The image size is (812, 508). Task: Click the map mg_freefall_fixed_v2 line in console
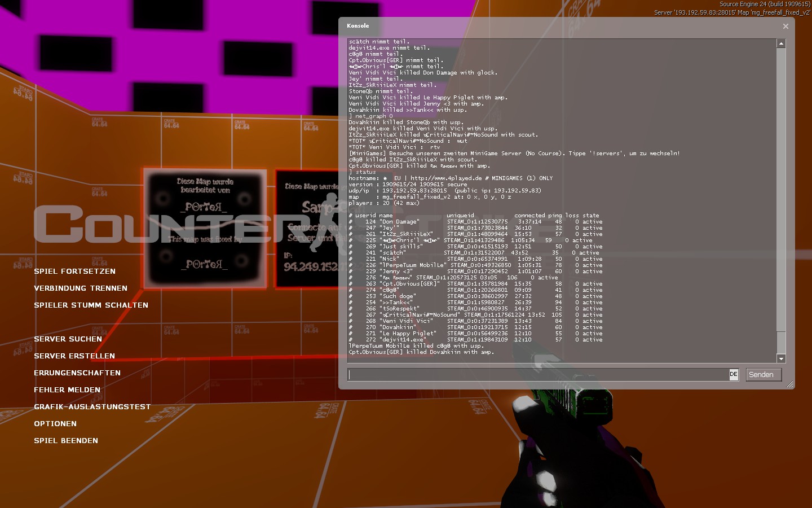430,197
